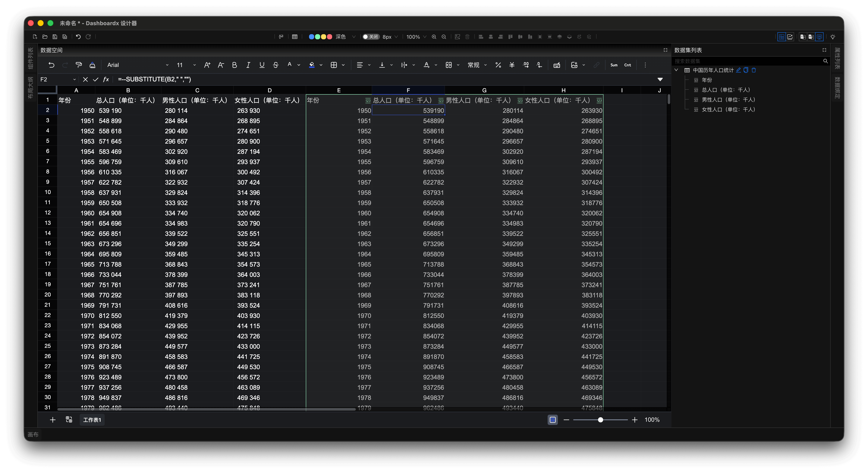Delete the 中国历年人口统计 dataset via trash icon
The height and width of the screenshot is (473, 868).
tap(754, 70)
